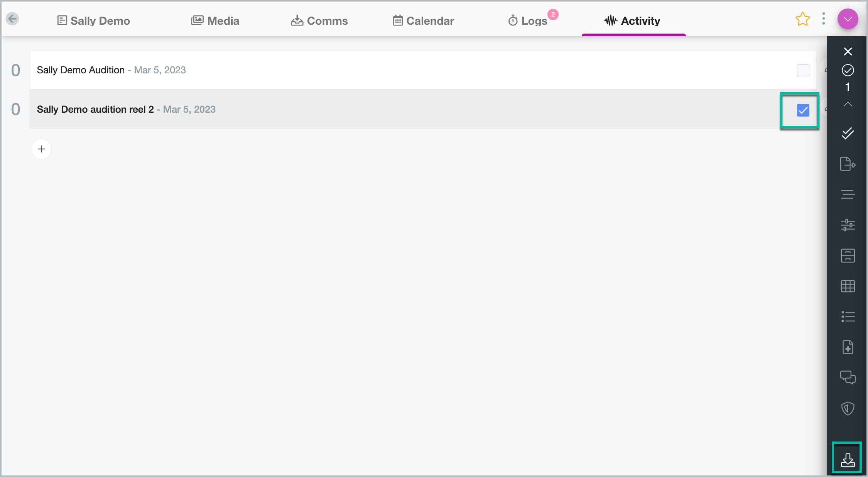Click the add document plus icon
Image resolution: width=868 pixels, height=477 pixels.
point(848,347)
